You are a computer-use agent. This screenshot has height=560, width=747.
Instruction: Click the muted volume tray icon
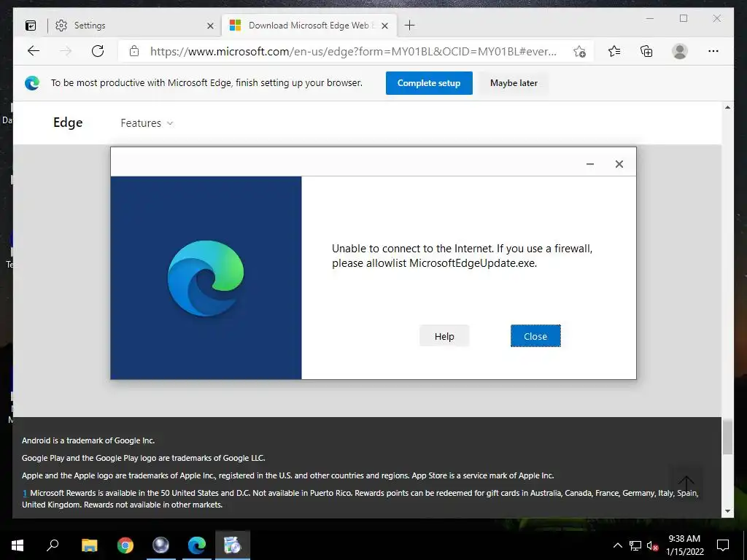[653, 545]
